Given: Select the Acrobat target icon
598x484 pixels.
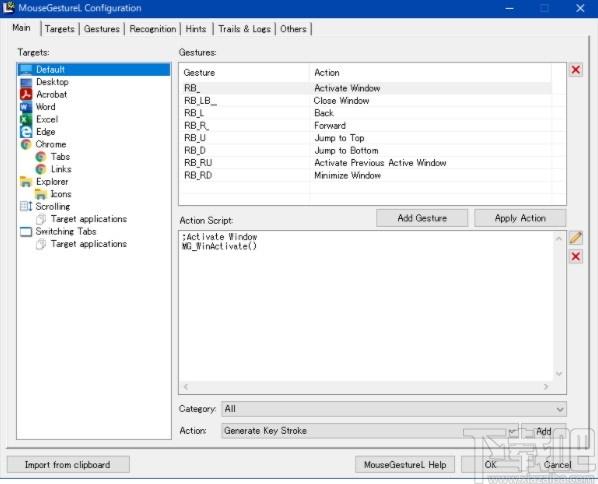Looking at the screenshot, I should (26, 94).
